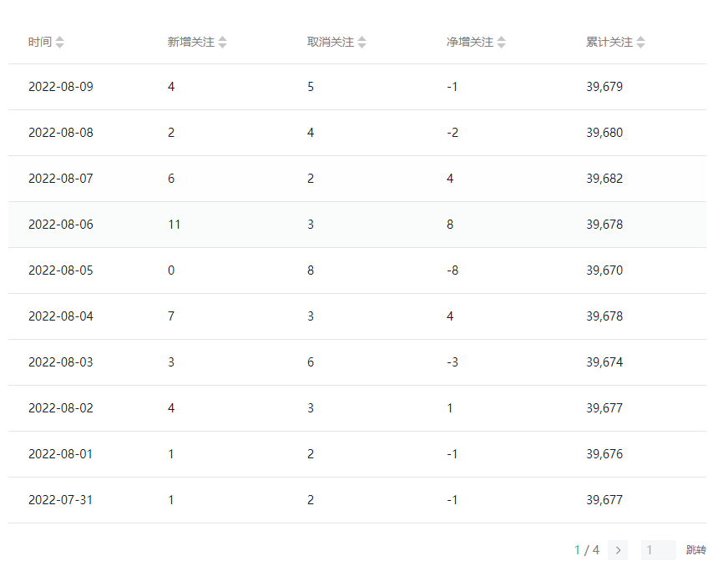This screenshot has width=728, height=561.
Task: Click the 跳转 jump link
Action: tap(696, 550)
